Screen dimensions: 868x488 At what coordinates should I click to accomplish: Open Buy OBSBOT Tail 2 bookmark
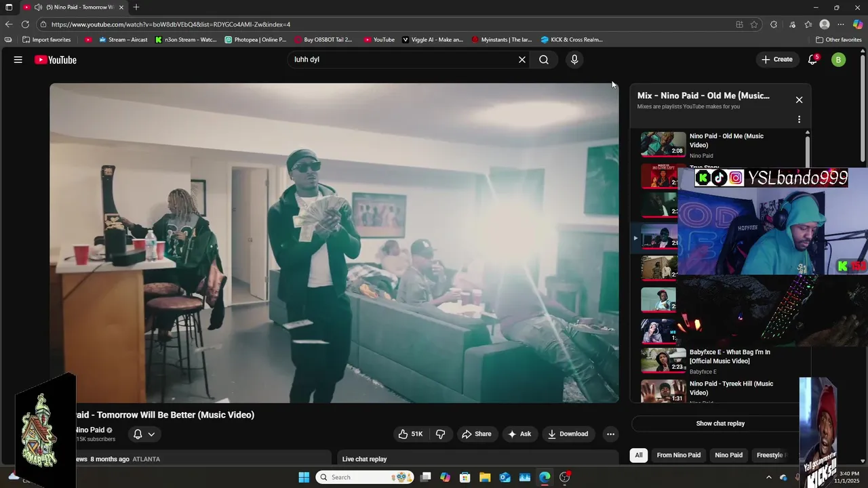pyautogui.click(x=323, y=40)
